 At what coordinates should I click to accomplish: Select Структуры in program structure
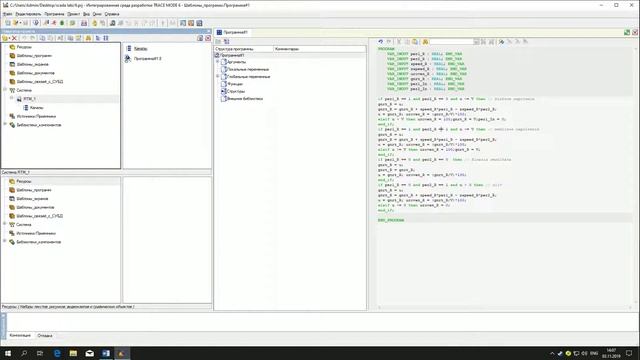click(236, 91)
